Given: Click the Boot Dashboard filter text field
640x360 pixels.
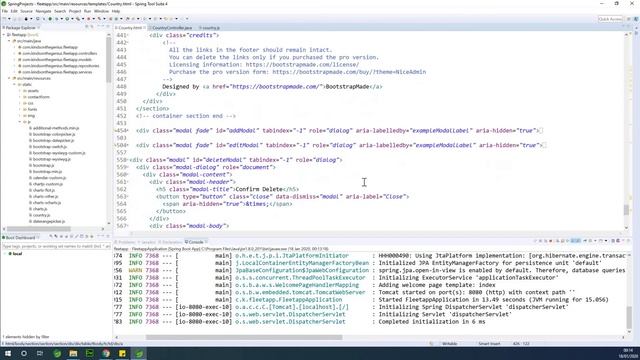Looking at the screenshot, I should (x=56, y=247).
